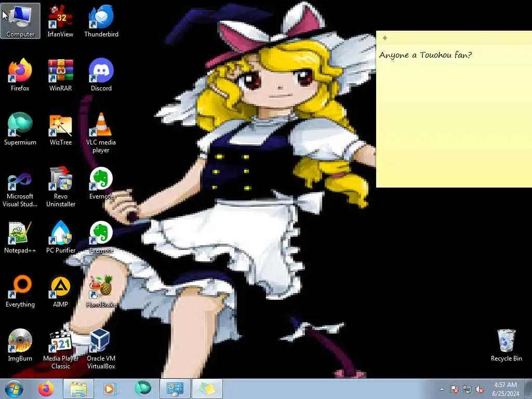The height and width of the screenshot is (399, 532).
Task: Select the Evernote icon beside PC Purifier
Action: (101, 237)
